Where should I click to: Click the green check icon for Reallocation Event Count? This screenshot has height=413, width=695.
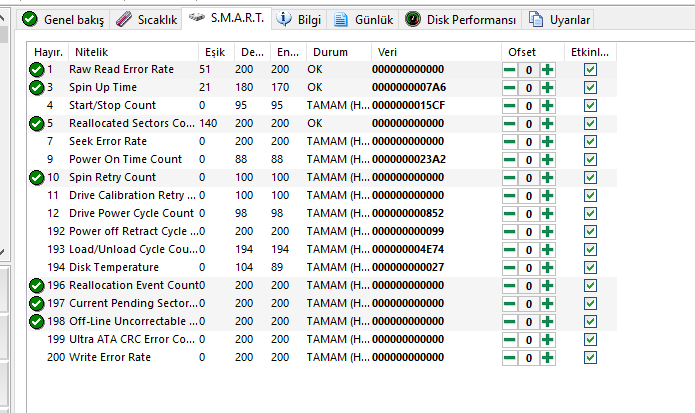pyautogui.click(x=36, y=286)
